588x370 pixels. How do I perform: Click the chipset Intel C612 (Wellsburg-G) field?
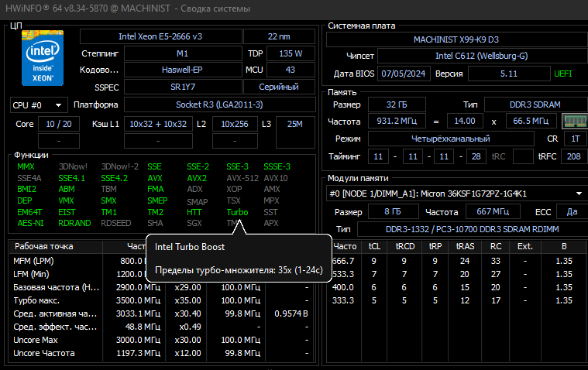482,56
